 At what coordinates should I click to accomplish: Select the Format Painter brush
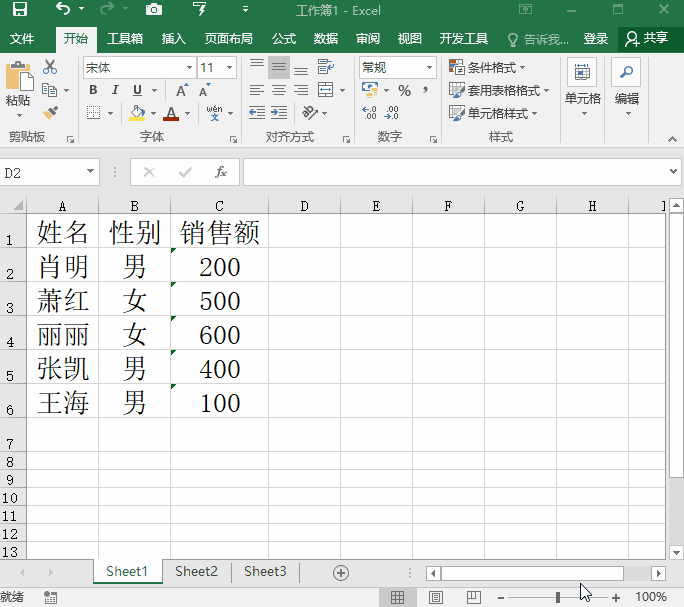(50, 113)
